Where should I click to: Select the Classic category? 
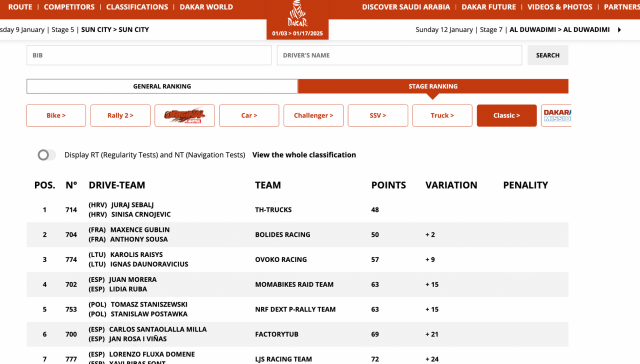[x=507, y=115]
